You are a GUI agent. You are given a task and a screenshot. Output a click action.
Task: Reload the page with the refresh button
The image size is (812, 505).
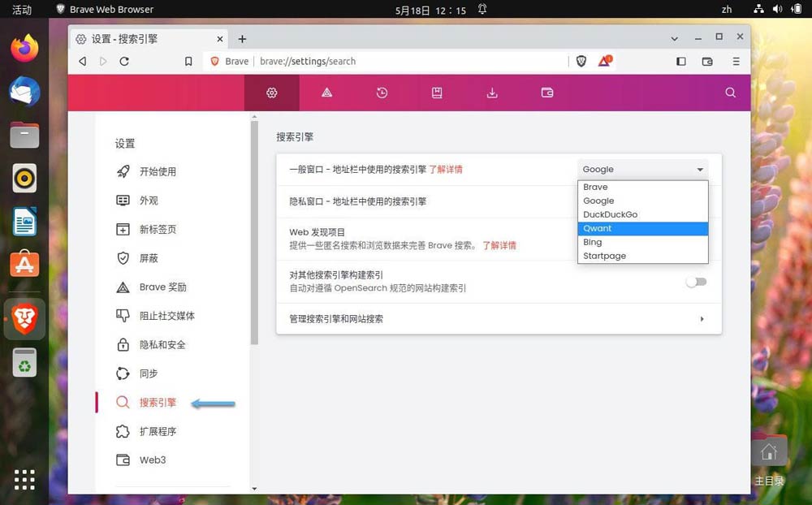124,61
